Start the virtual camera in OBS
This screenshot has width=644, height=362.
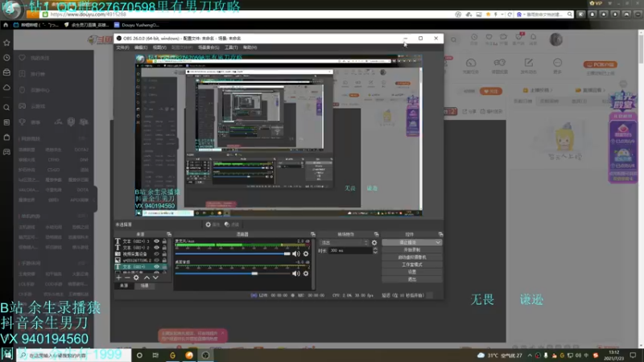coord(412,257)
